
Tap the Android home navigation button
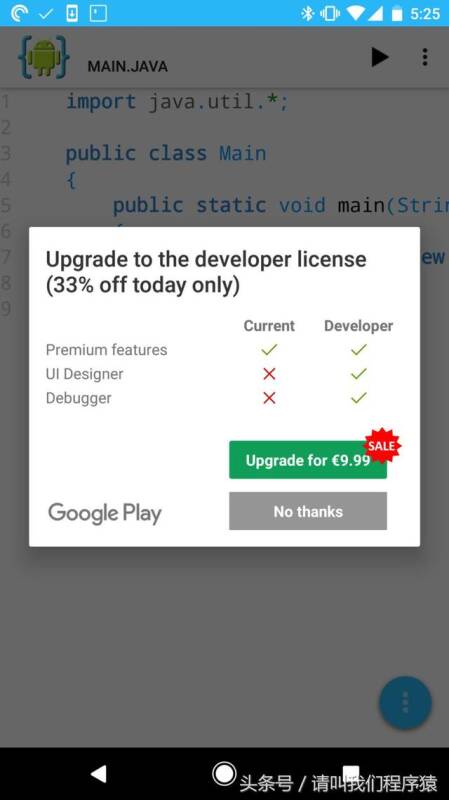224,773
